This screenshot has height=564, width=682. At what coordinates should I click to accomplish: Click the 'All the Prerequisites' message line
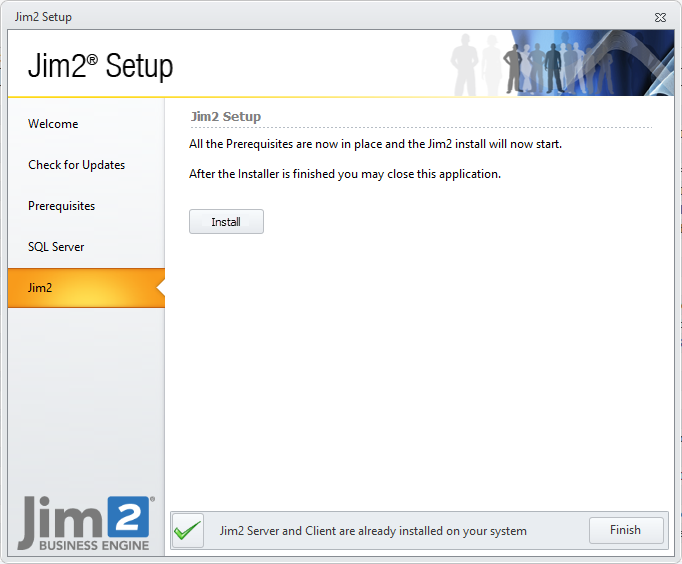[375, 144]
